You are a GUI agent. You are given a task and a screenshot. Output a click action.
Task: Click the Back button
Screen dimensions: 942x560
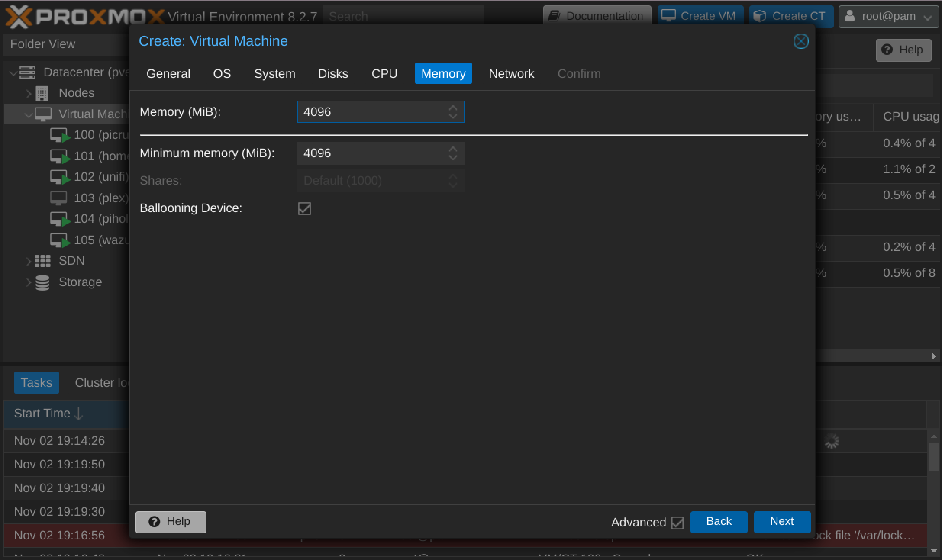click(x=719, y=521)
